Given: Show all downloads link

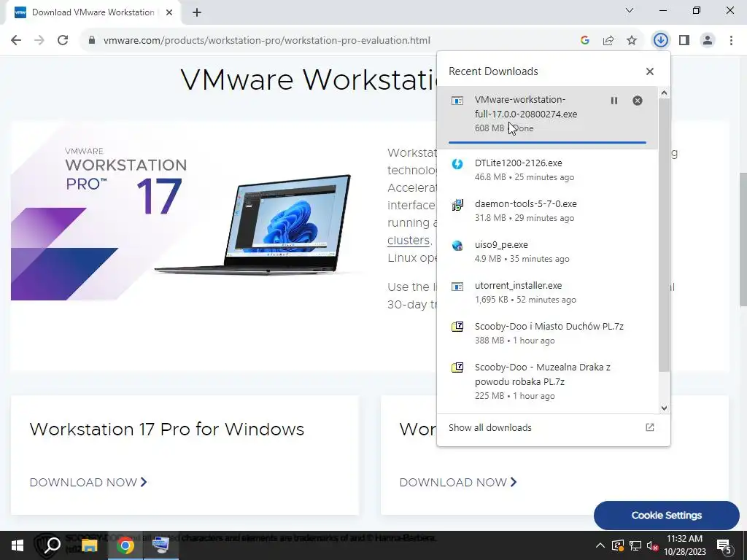Looking at the screenshot, I should point(490,427).
